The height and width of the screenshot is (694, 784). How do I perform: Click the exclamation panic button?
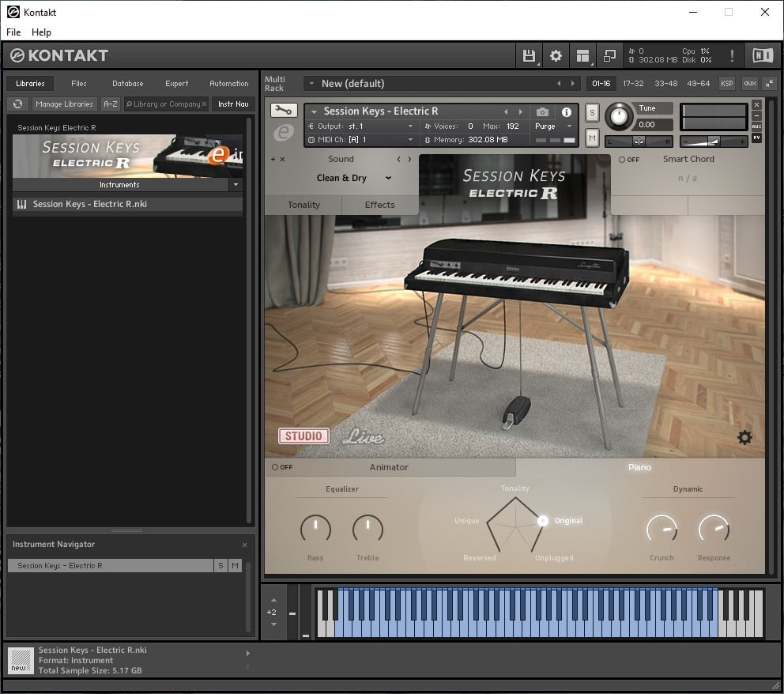tap(732, 55)
